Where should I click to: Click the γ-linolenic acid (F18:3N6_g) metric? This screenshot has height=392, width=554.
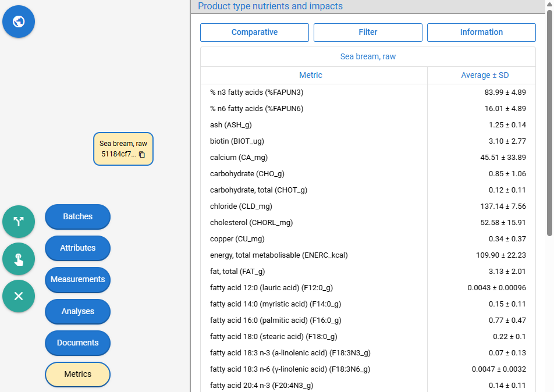(x=290, y=369)
